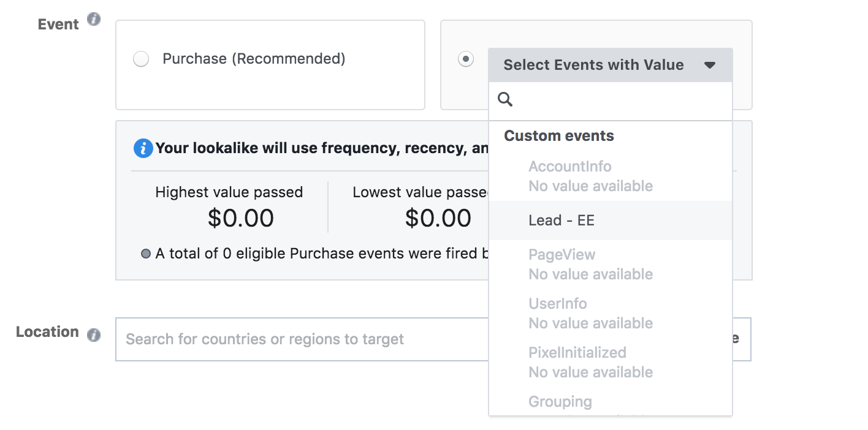Click the dropdown arrow on Select Events with Value
This screenshot has width=868, height=430.
tap(709, 64)
